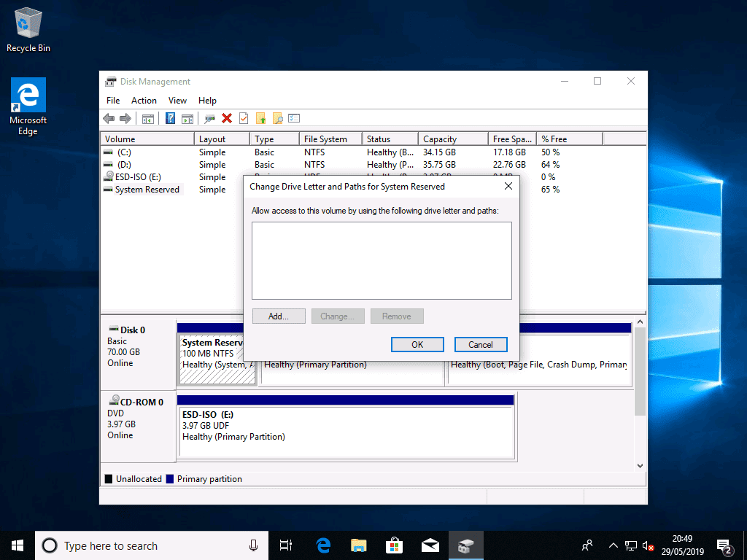This screenshot has height=560, width=747.
Task: Click the Disk Management taskbar icon
Action: coord(466,545)
